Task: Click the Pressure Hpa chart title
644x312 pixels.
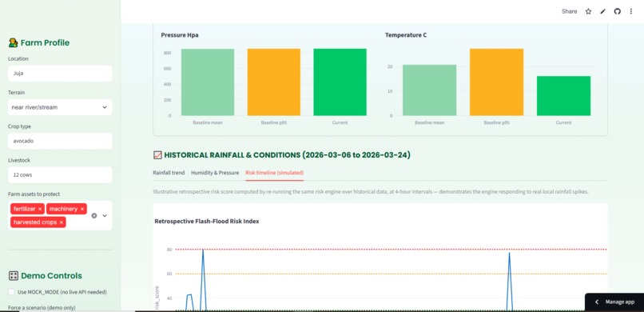Action: (180, 35)
